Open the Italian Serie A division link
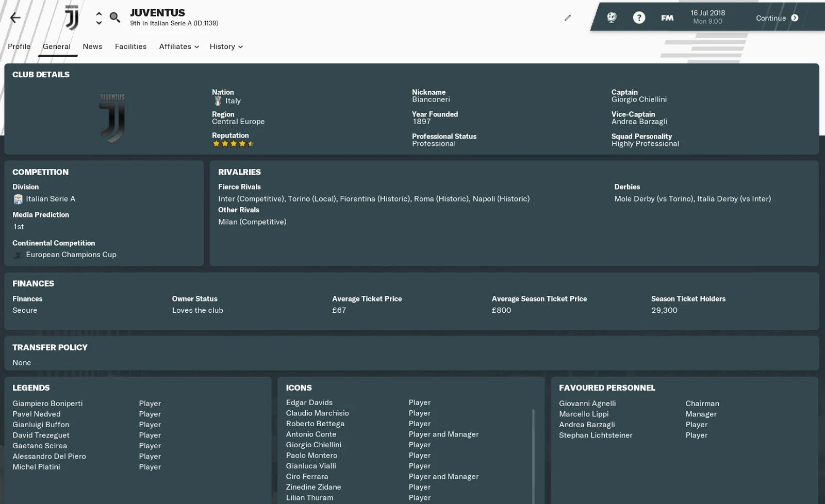 (x=51, y=199)
